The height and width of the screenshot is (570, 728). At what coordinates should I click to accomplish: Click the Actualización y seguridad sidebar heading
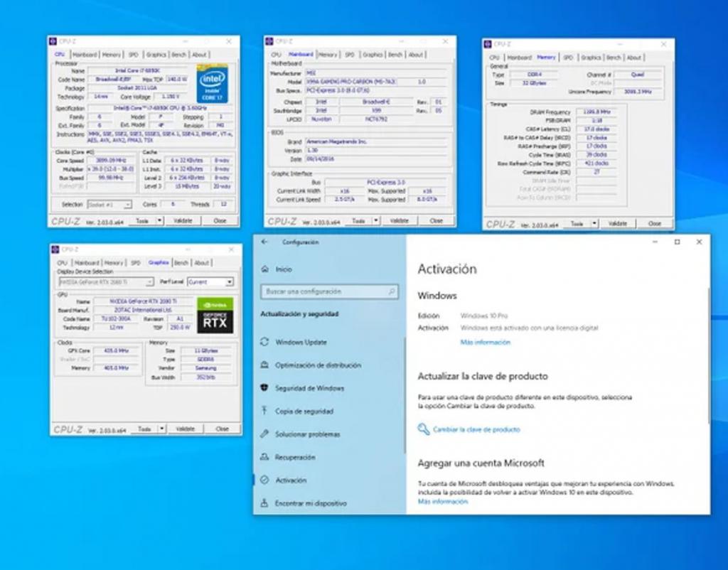(x=299, y=314)
